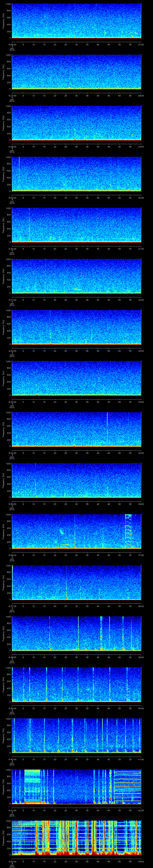Click the 33:00 end time label
Viewport: 153px width, 868px height.
[x=141, y=351]
